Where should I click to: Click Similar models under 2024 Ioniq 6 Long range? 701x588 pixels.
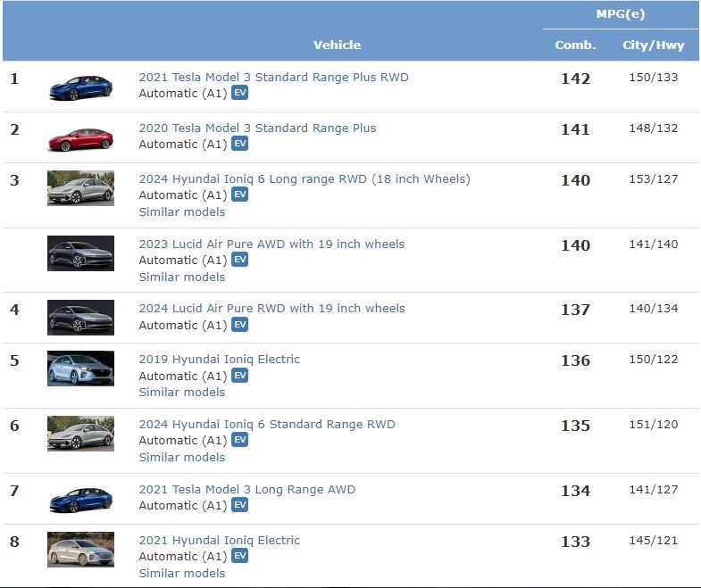coord(182,212)
